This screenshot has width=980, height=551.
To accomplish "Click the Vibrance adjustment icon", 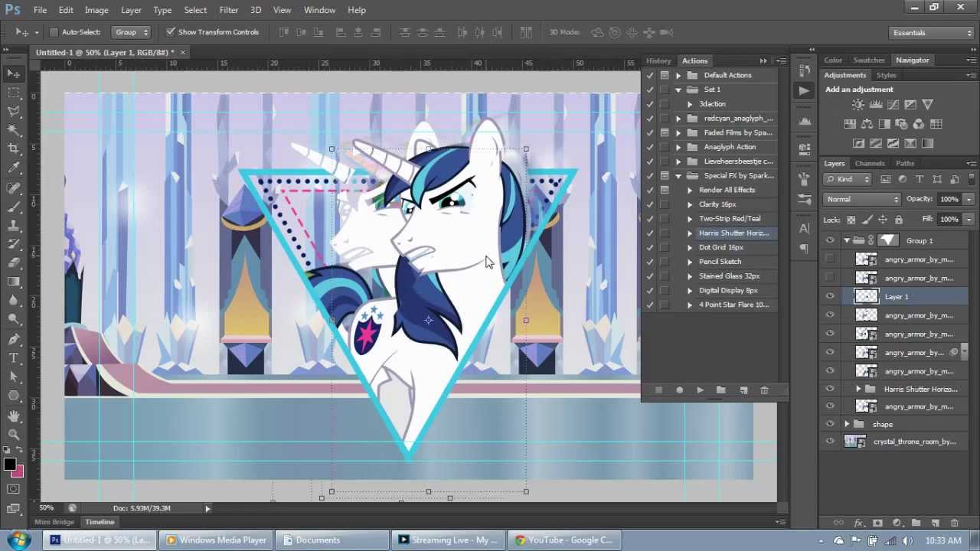I will click(928, 105).
